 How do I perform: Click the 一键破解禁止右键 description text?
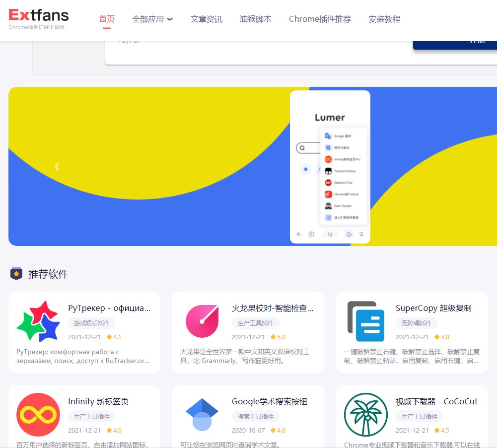click(x=412, y=356)
